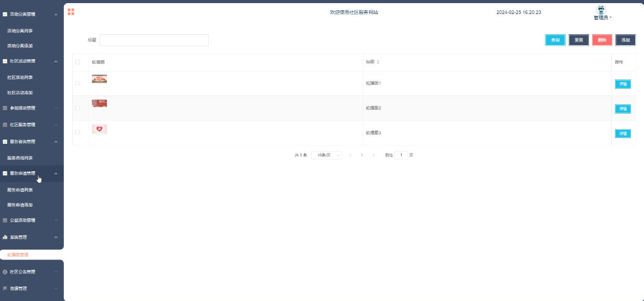The height and width of the screenshot is (301, 644).
Task: Click the 欢迎使用社区服务网站 header text
Action: [354, 12]
